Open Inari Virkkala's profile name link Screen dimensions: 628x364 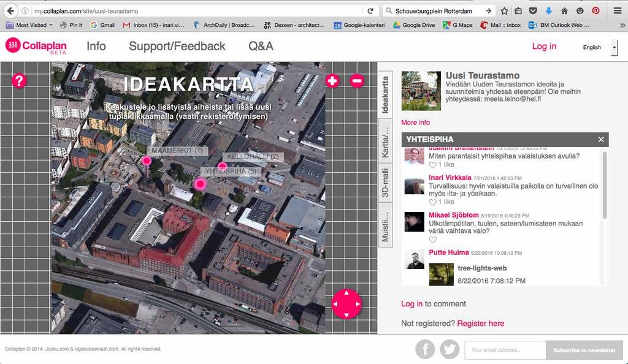(x=450, y=178)
